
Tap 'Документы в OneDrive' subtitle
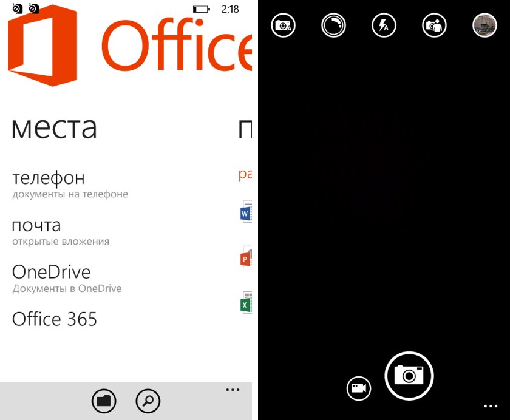pos(67,289)
